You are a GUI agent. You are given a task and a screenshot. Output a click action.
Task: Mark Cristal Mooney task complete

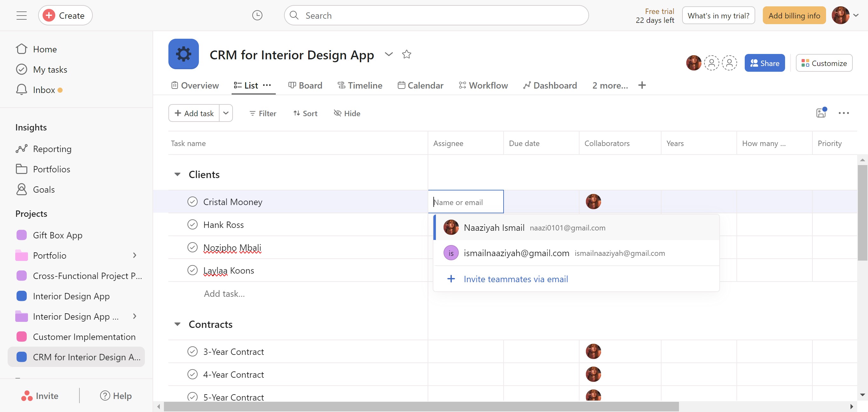pos(193,202)
